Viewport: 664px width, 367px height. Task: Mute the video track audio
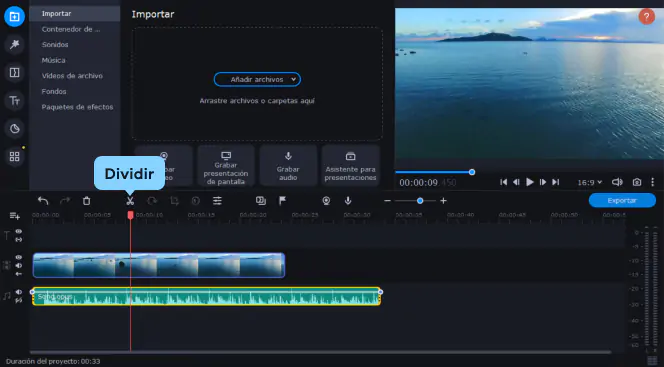[x=19, y=266]
